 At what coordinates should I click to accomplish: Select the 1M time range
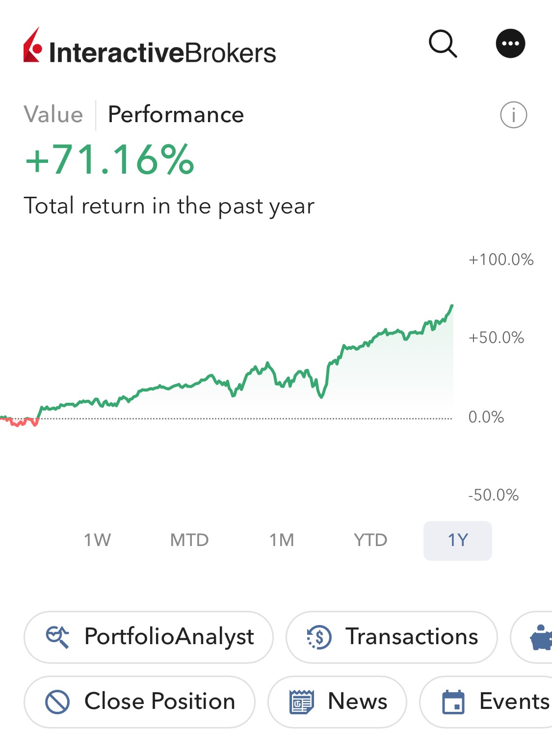tap(282, 540)
